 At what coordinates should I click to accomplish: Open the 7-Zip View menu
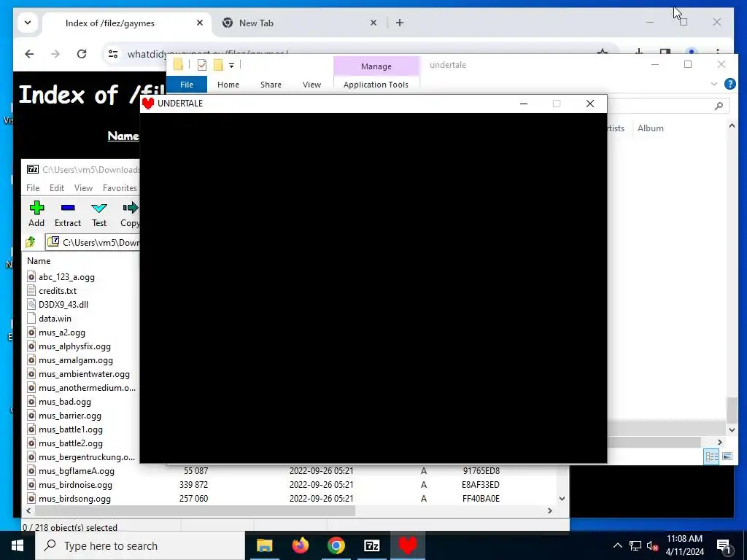coord(83,188)
